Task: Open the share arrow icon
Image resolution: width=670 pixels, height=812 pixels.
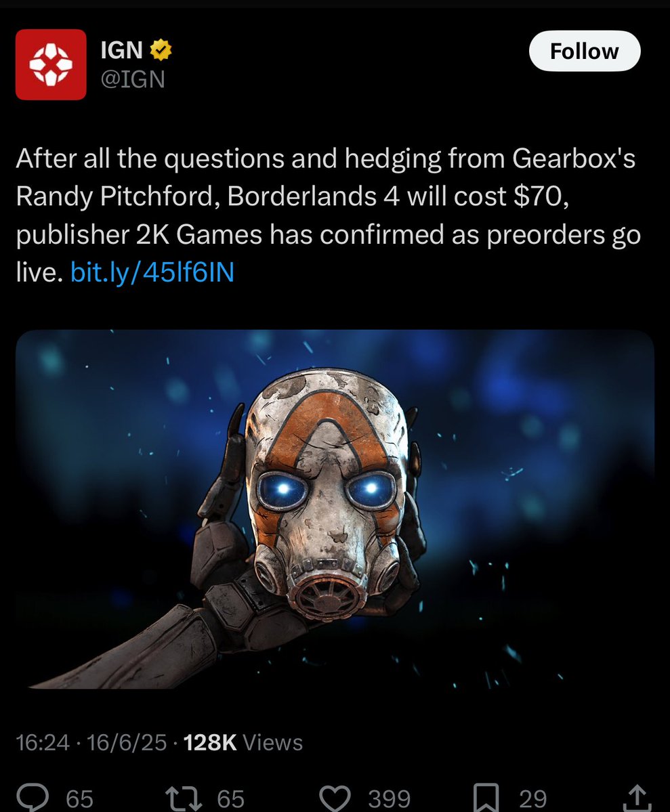Action: pyautogui.click(x=637, y=798)
